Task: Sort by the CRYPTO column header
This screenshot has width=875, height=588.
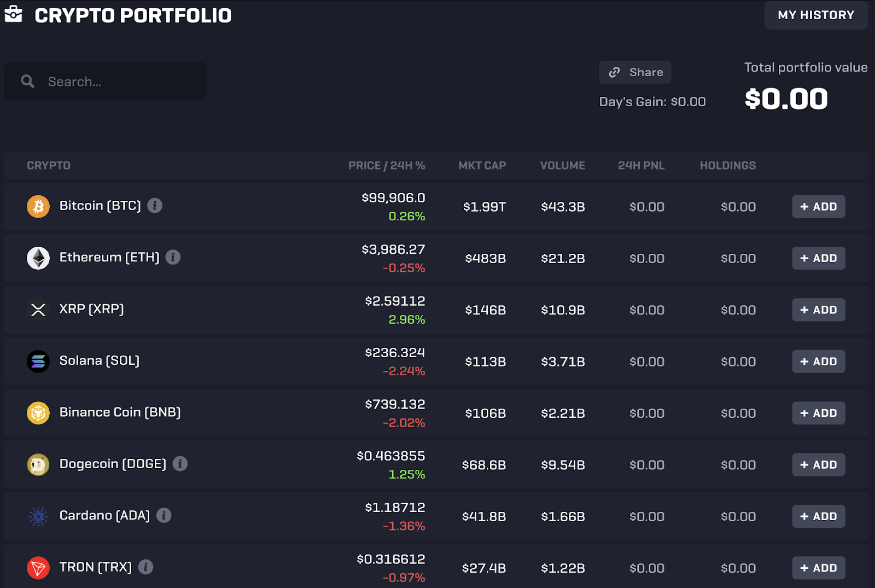Action: tap(49, 166)
